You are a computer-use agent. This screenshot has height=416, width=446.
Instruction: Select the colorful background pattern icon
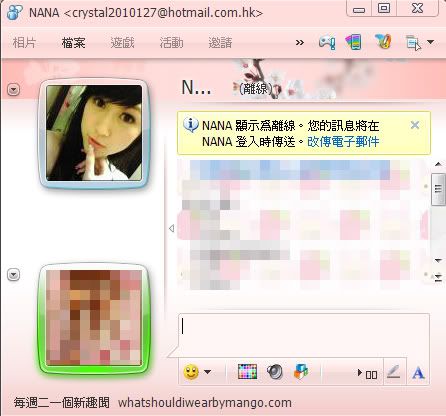pyautogui.click(x=247, y=372)
